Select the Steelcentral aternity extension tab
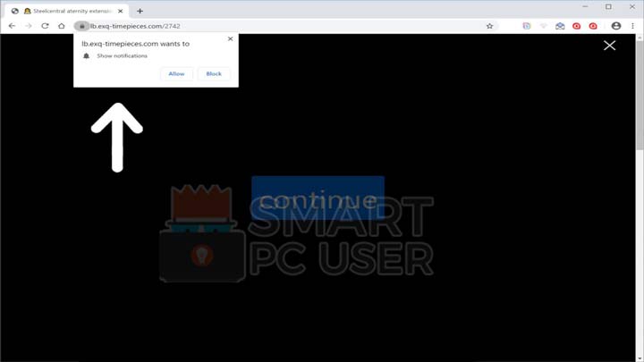This screenshot has width=644, height=362. pos(68,11)
